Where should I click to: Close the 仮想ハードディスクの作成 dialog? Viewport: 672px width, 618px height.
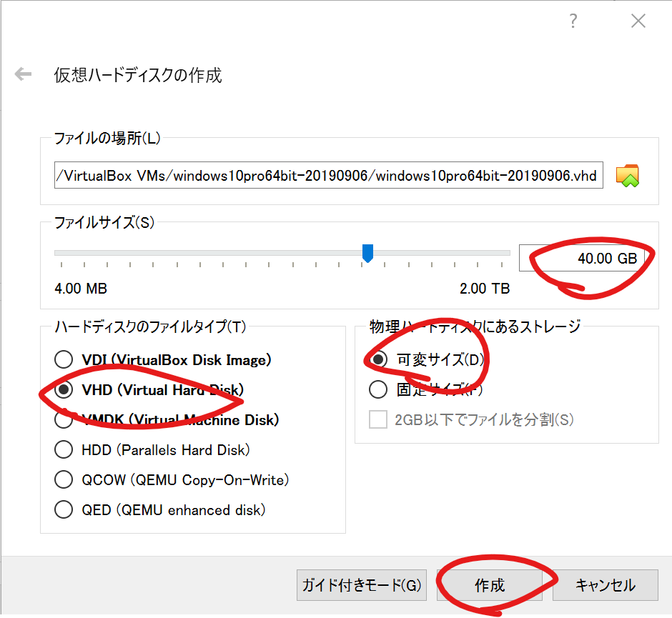pos(638,21)
